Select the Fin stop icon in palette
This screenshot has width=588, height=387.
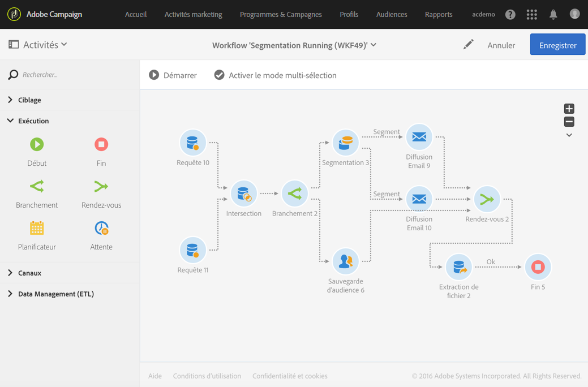(x=101, y=145)
